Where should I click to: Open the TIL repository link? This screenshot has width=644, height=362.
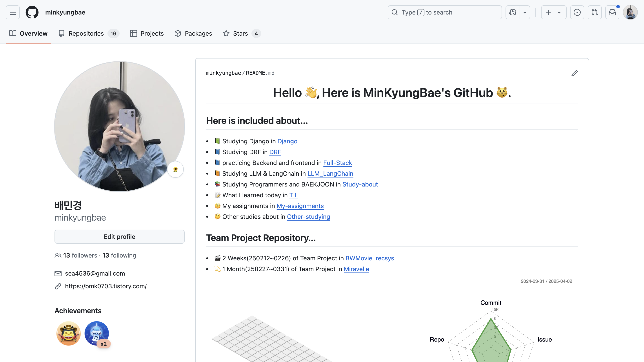293,195
